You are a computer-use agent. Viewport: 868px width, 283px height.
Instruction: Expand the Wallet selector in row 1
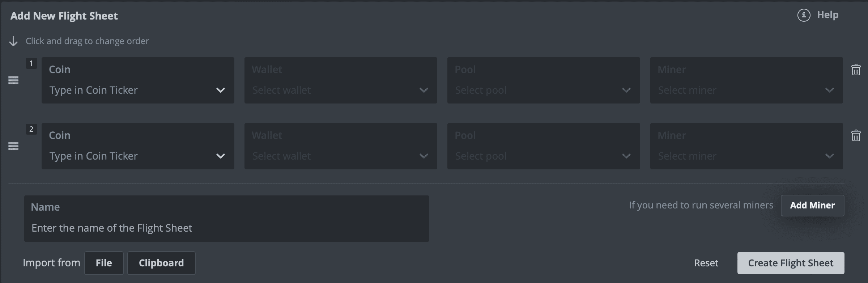click(x=341, y=80)
